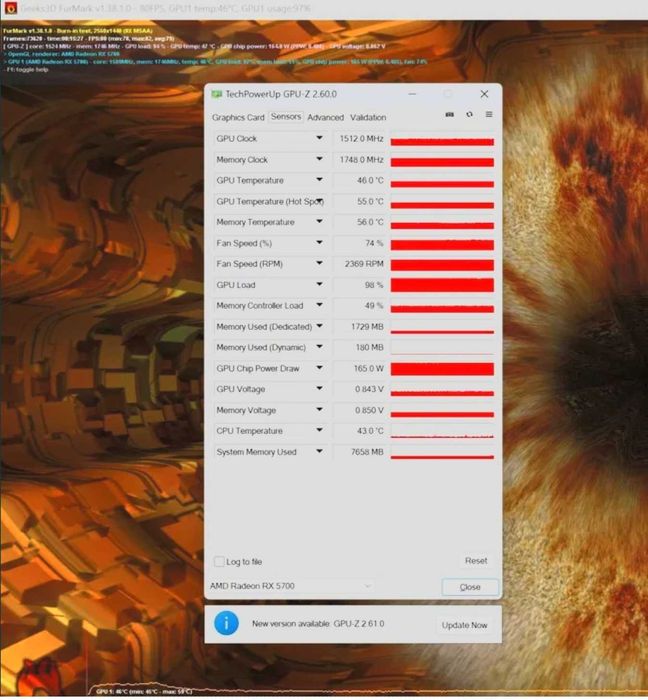
Task: Open Memory Clock sensor dropdown
Action: click(319, 159)
